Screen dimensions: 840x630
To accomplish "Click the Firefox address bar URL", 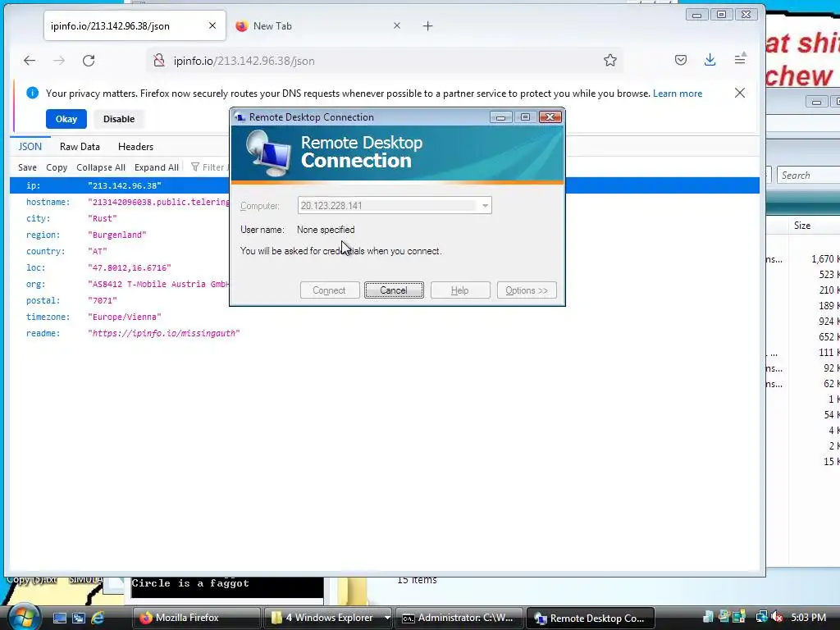I will pyautogui.click(x=244, y=61).
